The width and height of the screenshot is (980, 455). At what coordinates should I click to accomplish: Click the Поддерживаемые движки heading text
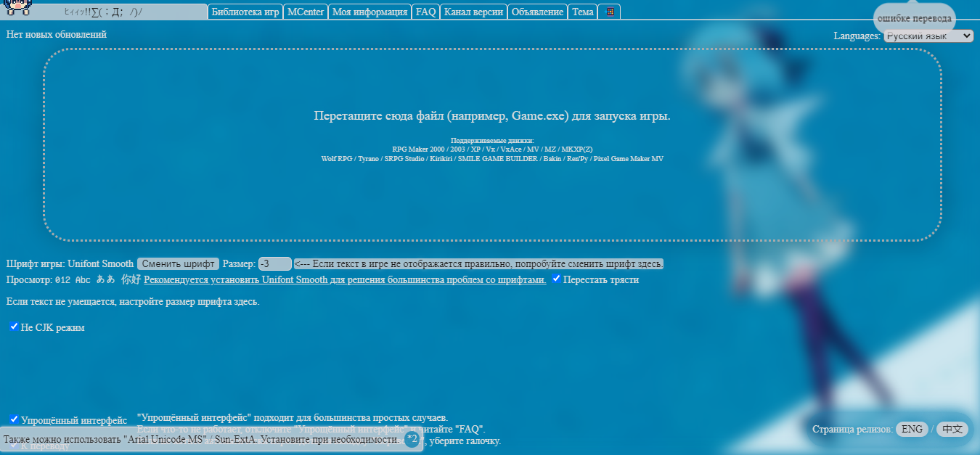(x=492, y=141)
